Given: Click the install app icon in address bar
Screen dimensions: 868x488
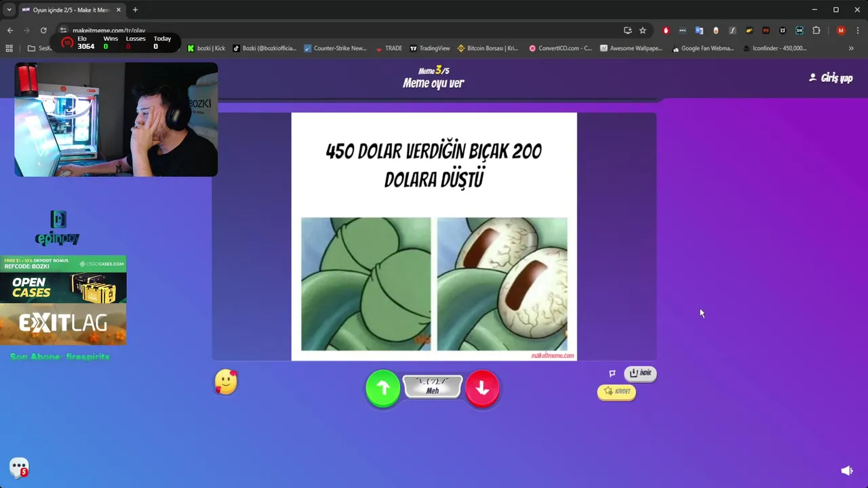Looking at the screenshot, I should (x=627, y=30).
